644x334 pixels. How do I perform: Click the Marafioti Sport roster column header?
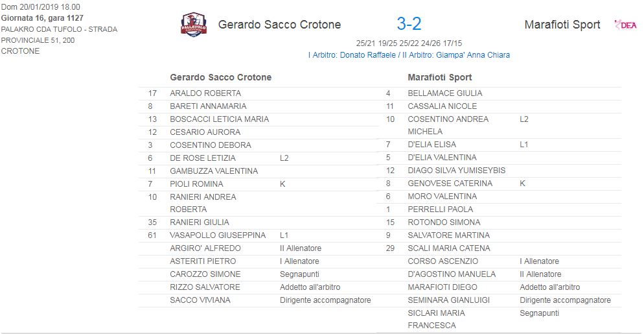pyautogui.click(x=439, y=77)
